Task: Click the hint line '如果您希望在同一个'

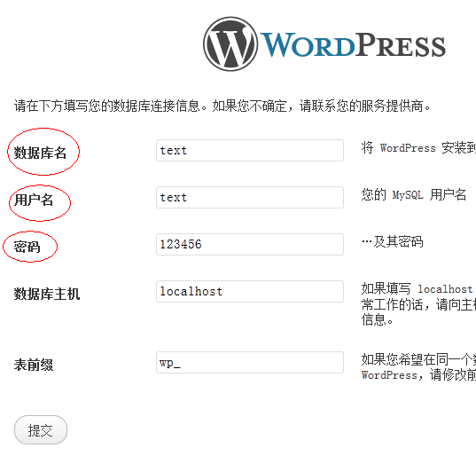Action: coord(418,359)
